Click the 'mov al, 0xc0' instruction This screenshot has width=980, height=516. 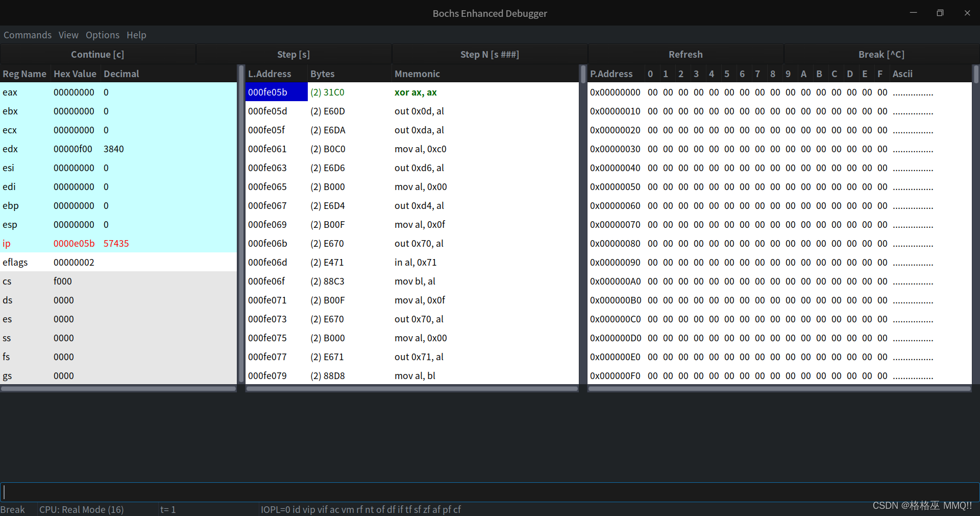click(x=420, y=149)
